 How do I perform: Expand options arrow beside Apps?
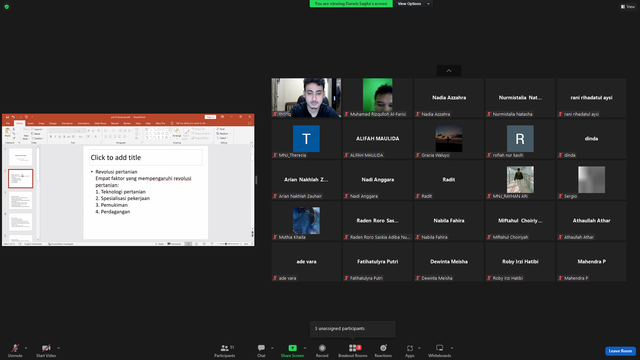pos(419,348)
